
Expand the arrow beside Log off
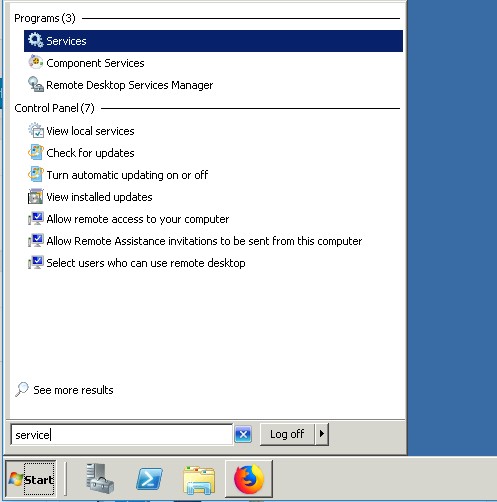click(322, 434)
